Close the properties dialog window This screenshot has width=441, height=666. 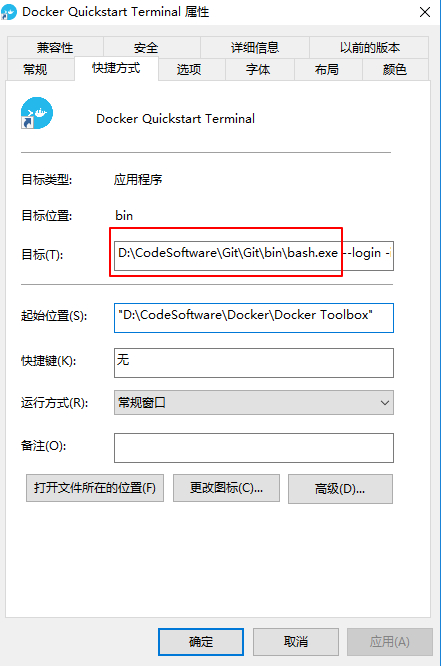(x=425, y=12)
